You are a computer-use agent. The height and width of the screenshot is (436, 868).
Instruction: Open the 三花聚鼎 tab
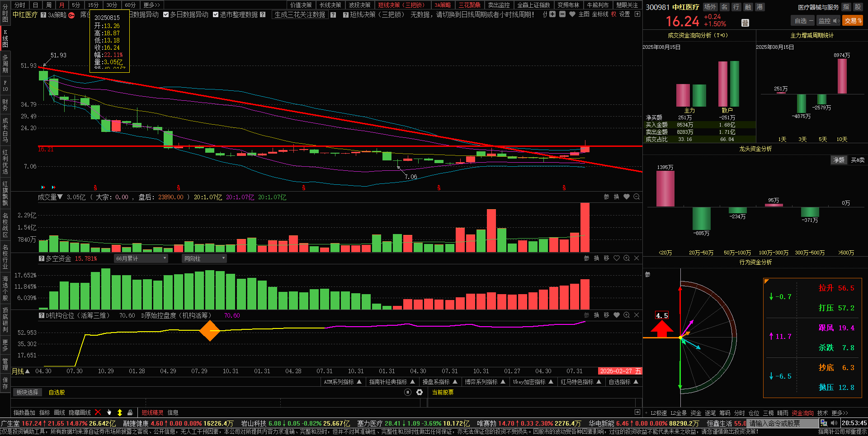coord(469,5)
